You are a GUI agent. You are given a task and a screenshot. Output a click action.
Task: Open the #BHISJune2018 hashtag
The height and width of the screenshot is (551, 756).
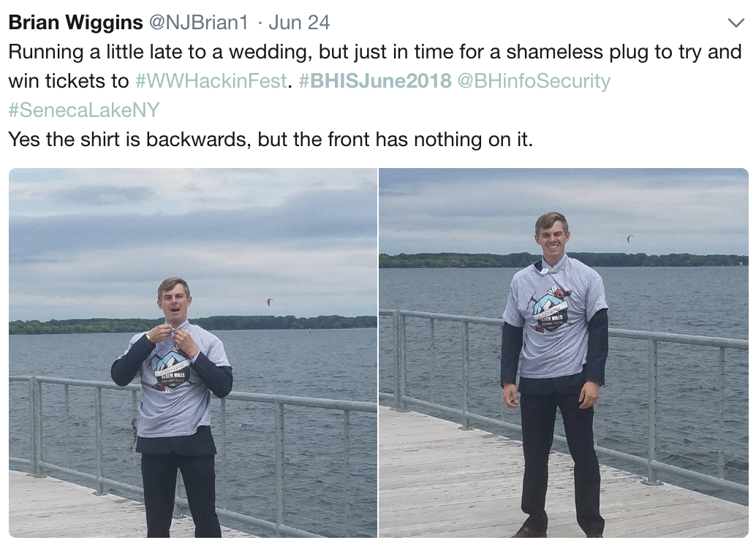[x=375, y=81]
